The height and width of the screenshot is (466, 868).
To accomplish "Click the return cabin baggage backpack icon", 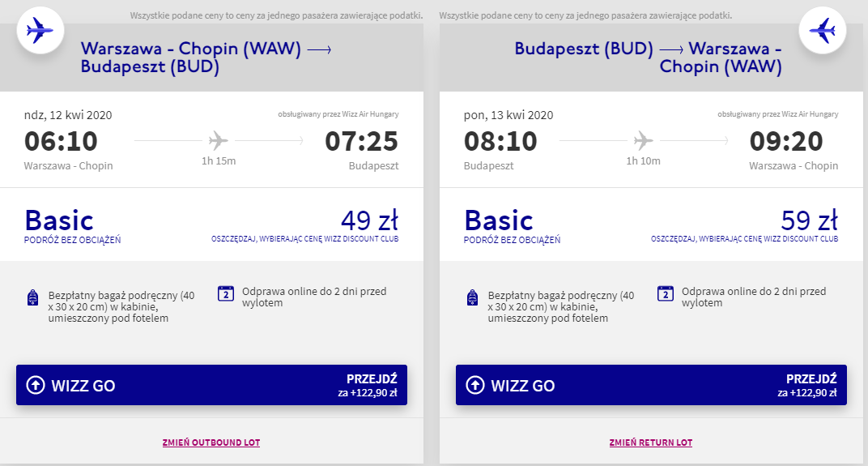I will [x=472, y=297].
